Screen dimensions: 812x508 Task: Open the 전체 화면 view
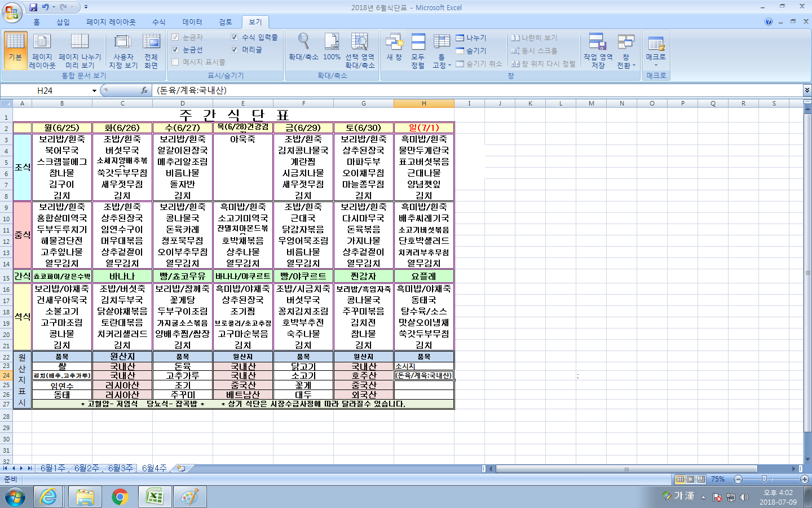[151, 51]
